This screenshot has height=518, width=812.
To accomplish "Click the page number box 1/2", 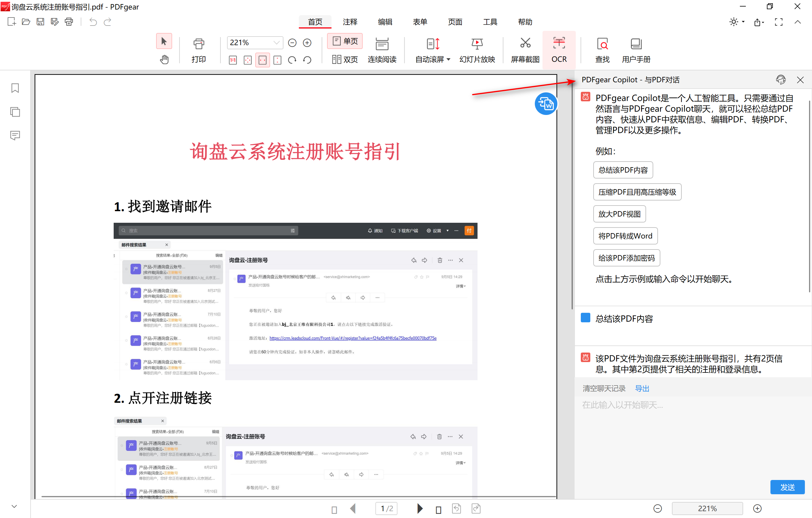I will (x=386, y=508).
